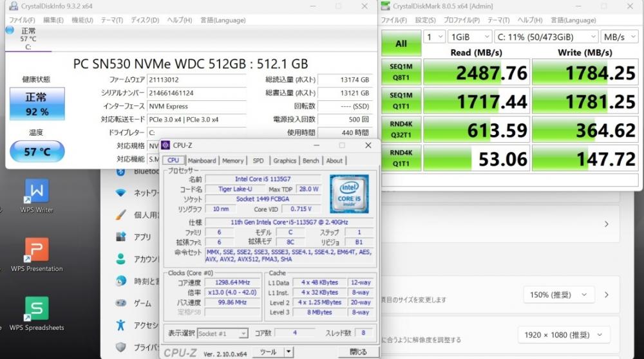Click the core speed value 1298.64 MHz

232,282
